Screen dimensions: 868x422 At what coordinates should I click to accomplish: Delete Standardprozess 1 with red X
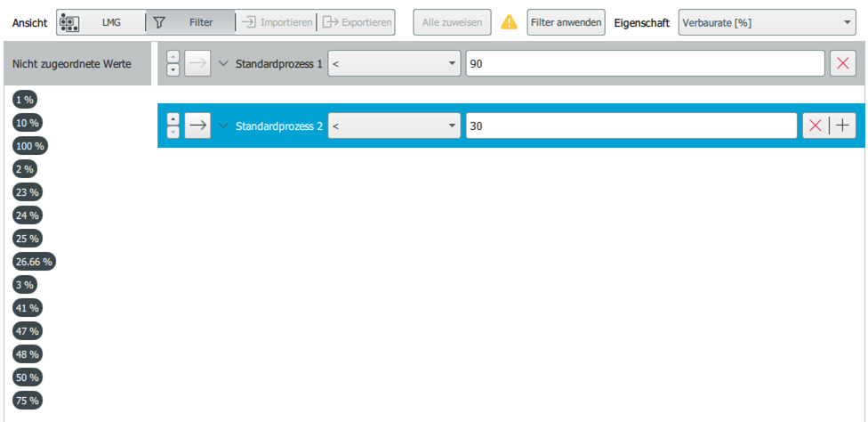coord(842,63)
